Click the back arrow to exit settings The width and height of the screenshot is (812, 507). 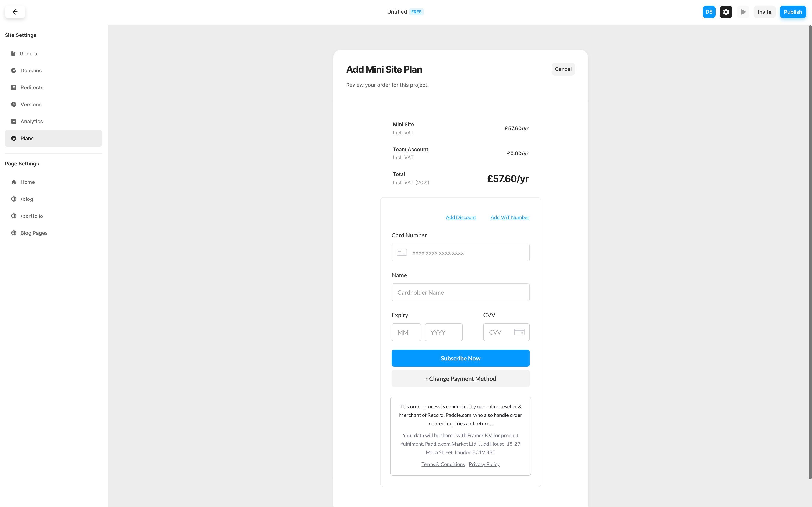pos(15,12)
